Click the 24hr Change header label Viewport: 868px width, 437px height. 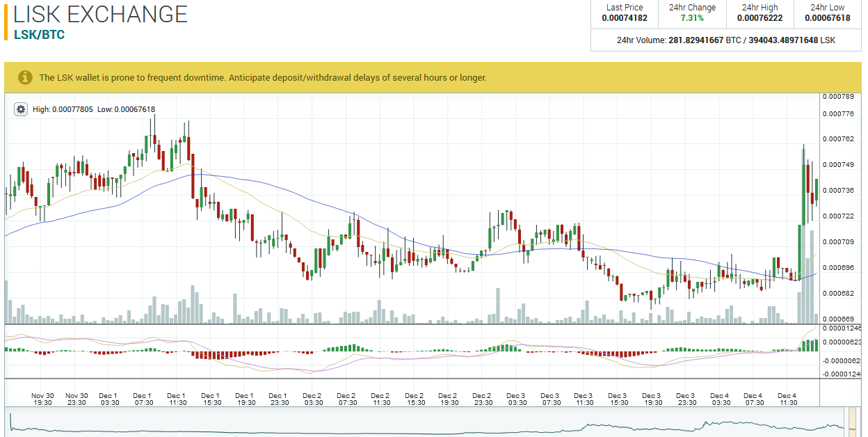[x=692, y=8]
